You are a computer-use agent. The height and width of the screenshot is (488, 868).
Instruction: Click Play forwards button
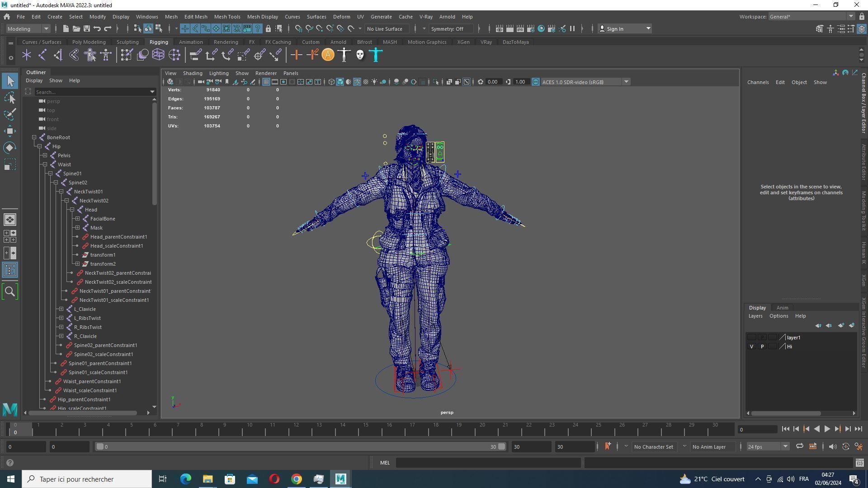[x=827, y=429]
